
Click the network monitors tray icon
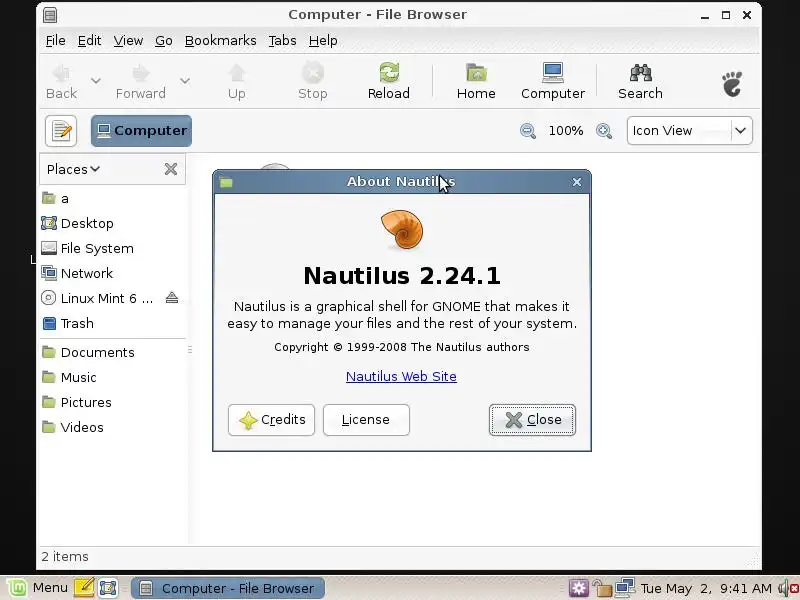[x=624, y=588]
